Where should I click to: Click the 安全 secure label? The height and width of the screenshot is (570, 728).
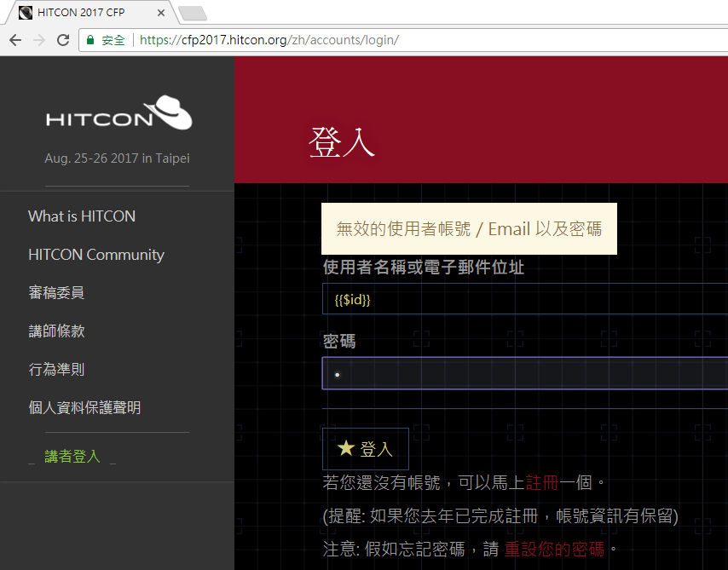point(113,40)
